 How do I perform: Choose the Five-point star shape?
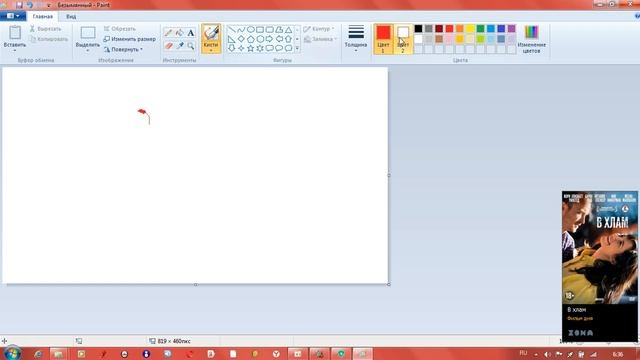pyautogui.click(x=251, y=48)
